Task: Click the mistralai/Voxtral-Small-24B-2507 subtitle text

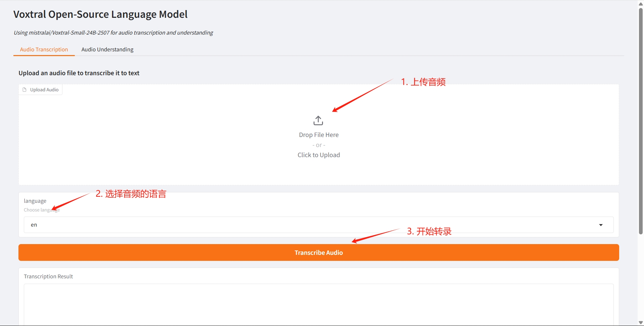Action: coord(113,33)
